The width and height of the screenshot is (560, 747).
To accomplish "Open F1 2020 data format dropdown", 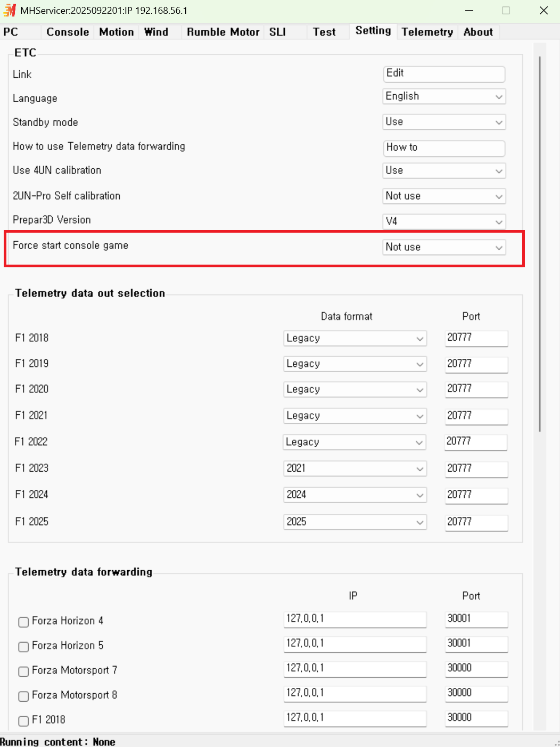I will click(355, 389).
